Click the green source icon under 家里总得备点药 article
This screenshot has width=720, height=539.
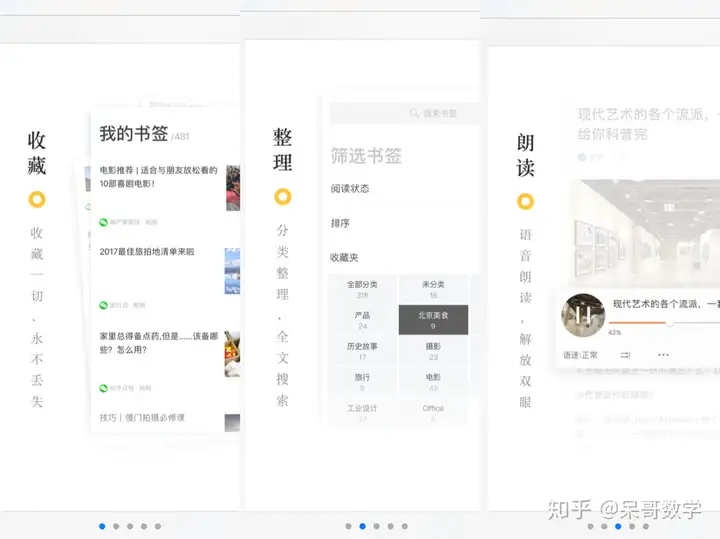tap(103, 388)
